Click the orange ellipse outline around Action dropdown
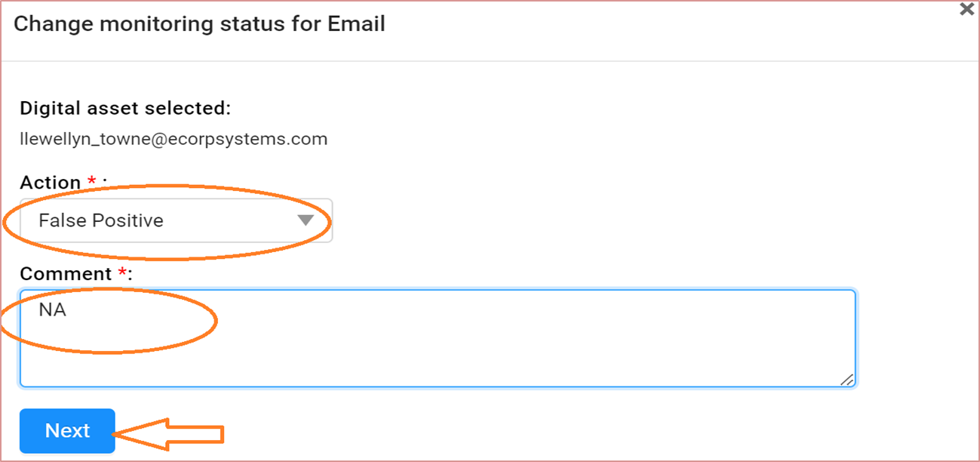This screenshot has width=980, height=462. [167, 186]
